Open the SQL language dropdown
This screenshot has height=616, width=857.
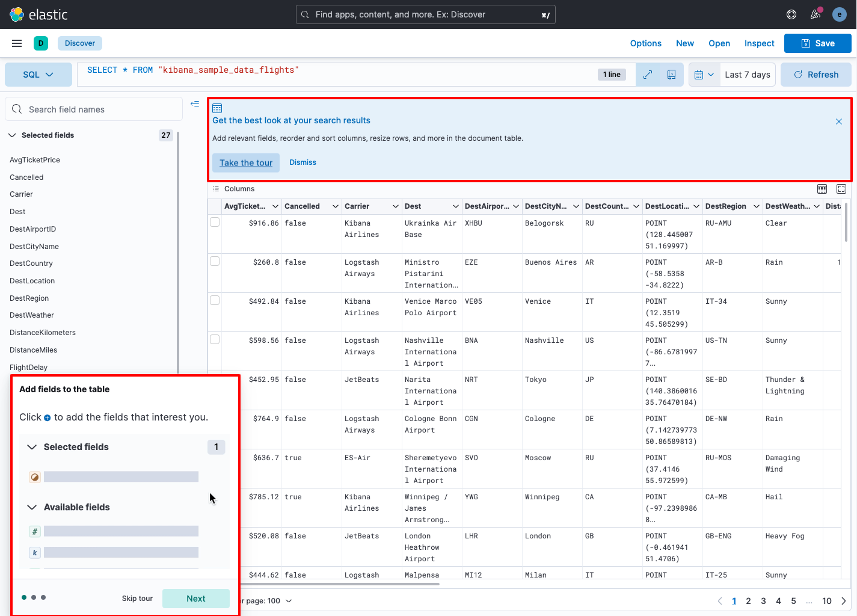tap(38, 75)
